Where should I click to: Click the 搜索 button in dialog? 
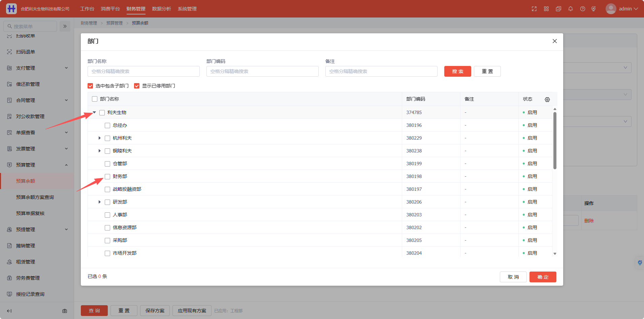coord(458,71)
